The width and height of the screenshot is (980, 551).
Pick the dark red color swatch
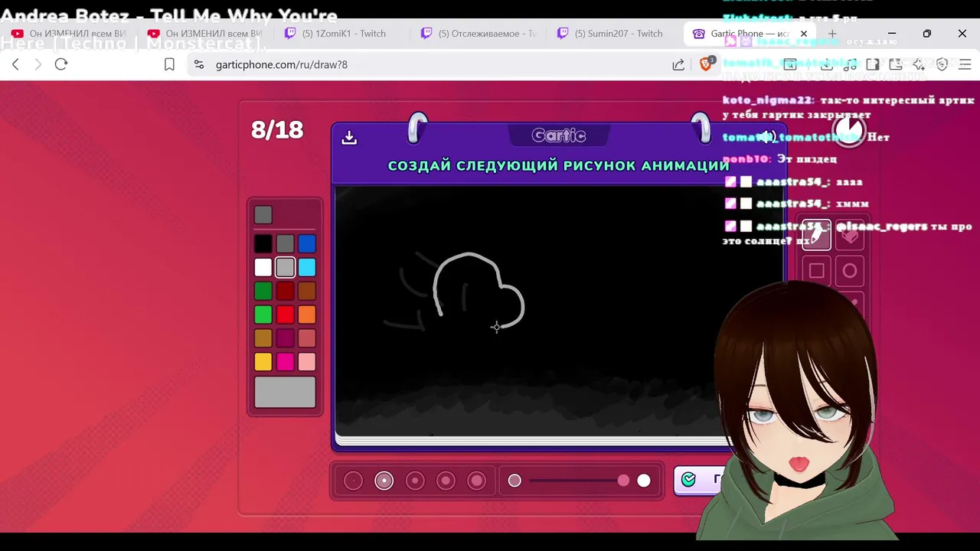(x=286, y=291)
